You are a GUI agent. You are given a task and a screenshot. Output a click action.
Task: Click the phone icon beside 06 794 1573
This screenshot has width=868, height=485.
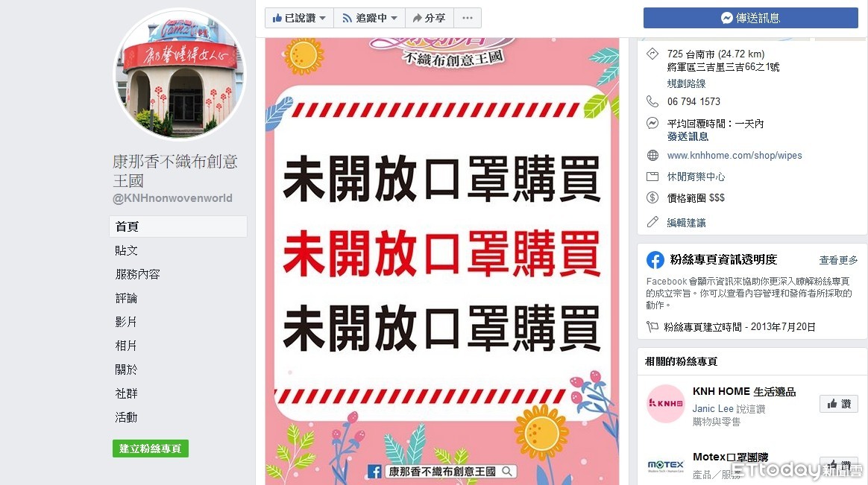tap(652, 101)
